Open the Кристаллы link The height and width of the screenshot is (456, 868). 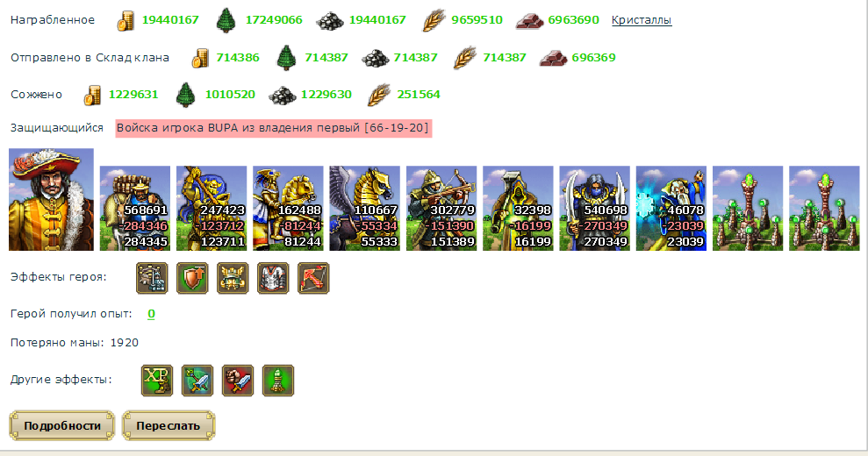coord(642,20)
